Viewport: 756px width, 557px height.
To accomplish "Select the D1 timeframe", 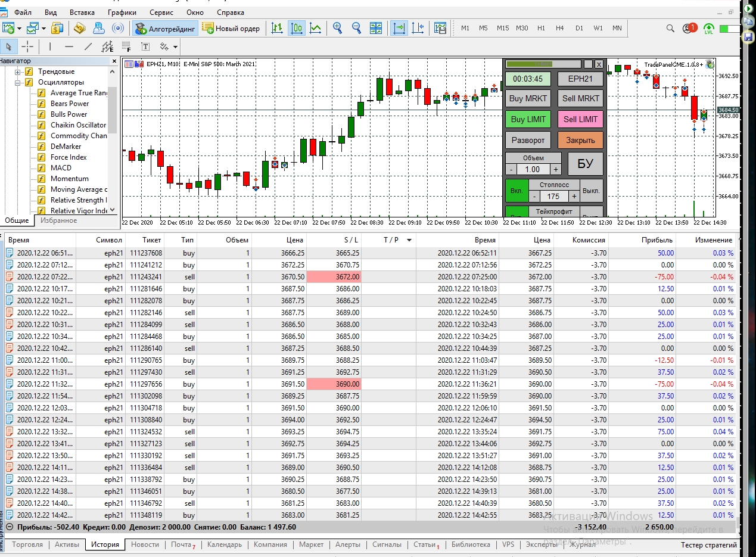I will 579,28.
